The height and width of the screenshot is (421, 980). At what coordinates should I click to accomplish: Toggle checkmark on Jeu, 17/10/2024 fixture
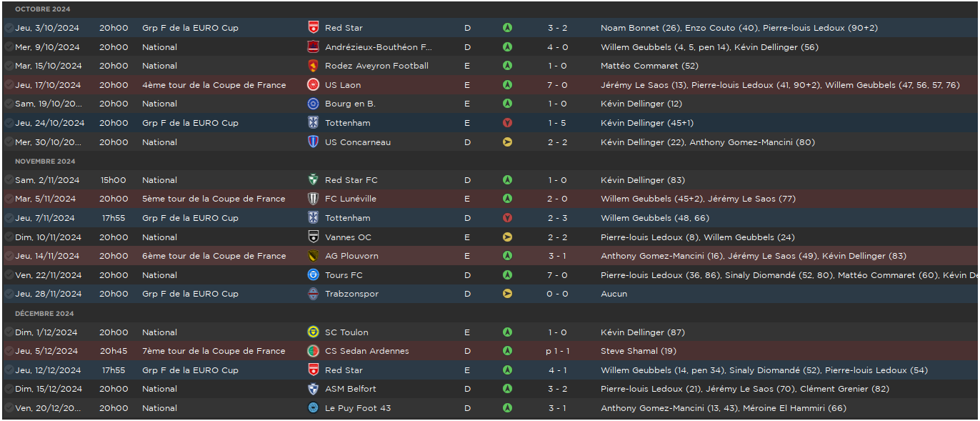tap(9, 85)
